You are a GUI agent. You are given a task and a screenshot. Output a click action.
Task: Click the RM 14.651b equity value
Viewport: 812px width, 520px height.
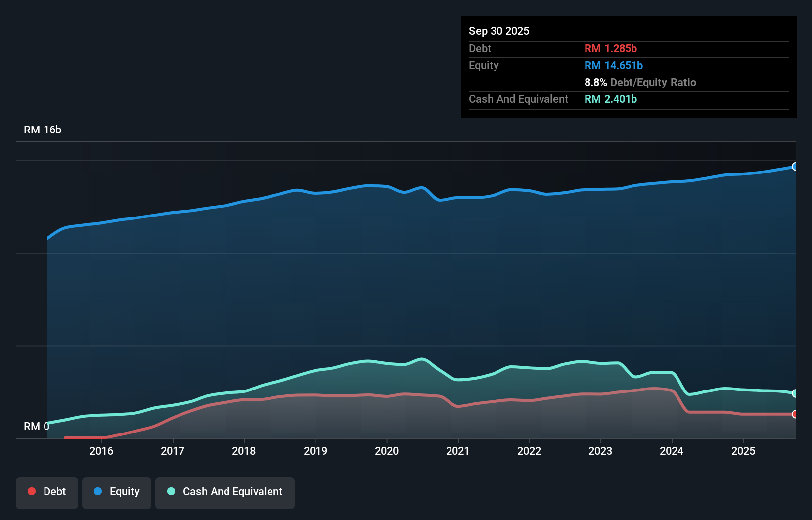point(614,65)
